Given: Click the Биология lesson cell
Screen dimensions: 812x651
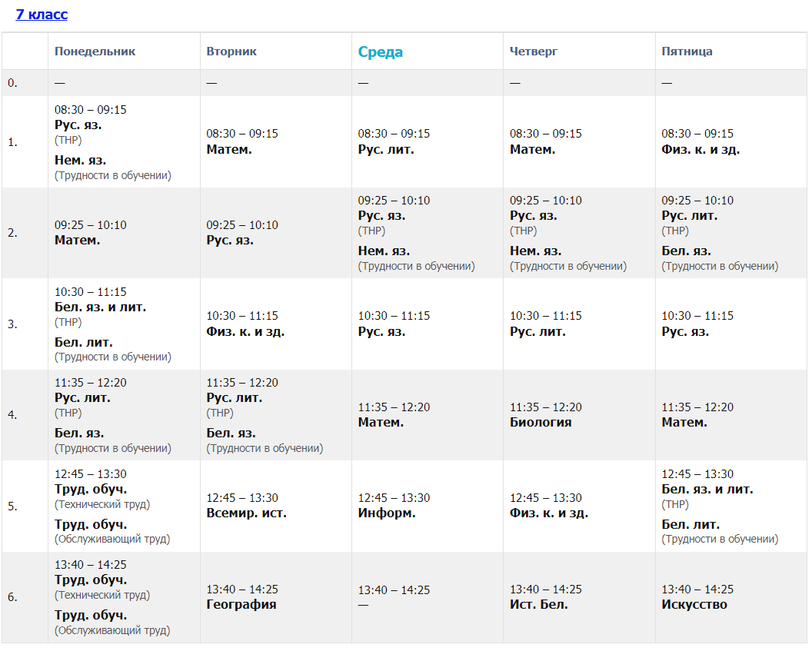Looking at the screenshot, I should pos(541,422).
